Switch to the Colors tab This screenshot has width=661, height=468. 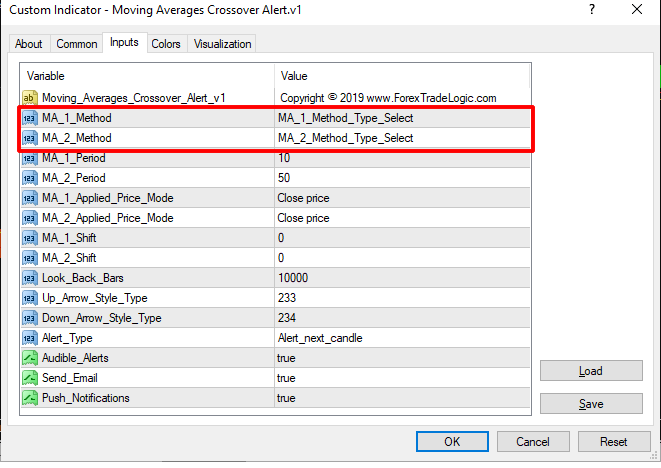tap(166, 44)
